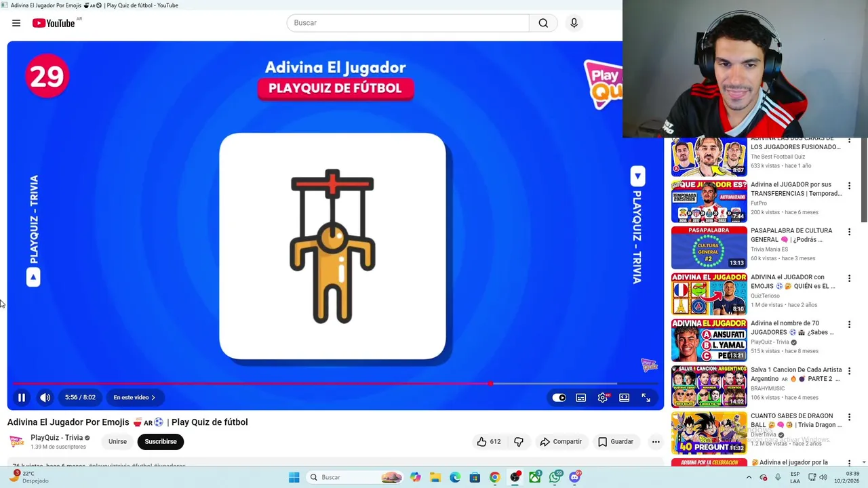Open Discord from the taskbar
868x488 pixels.
pyautogui.click(x=575, y=478)
